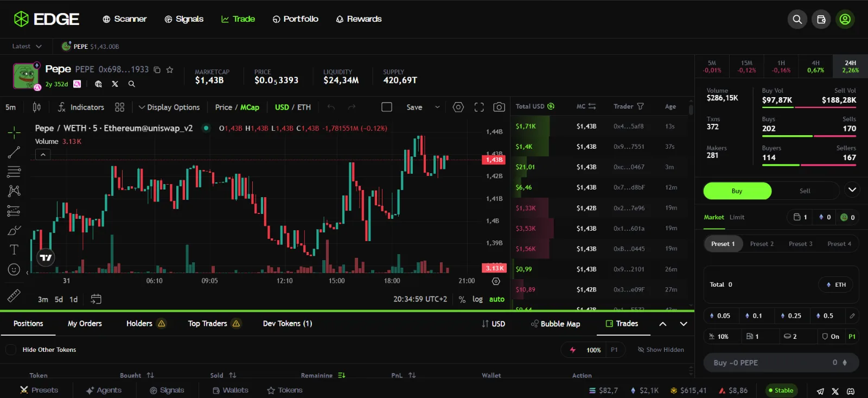Select the brush drawing tool
This screenshot has height=398, width=868.
[14, 230]
